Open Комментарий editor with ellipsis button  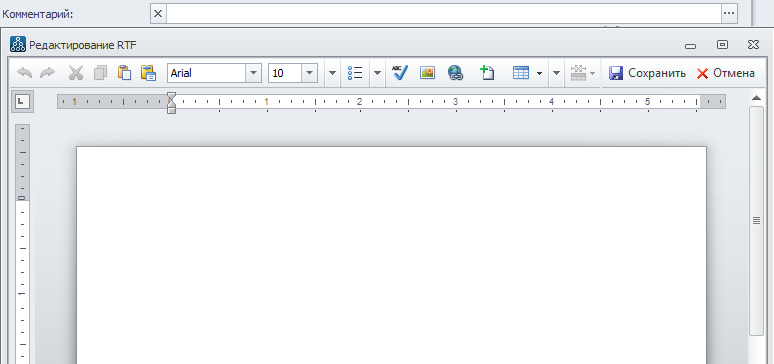click(729, 14)
